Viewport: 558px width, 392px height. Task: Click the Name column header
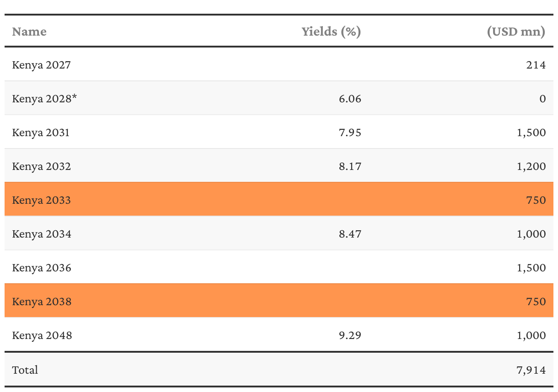coord(29,32)
